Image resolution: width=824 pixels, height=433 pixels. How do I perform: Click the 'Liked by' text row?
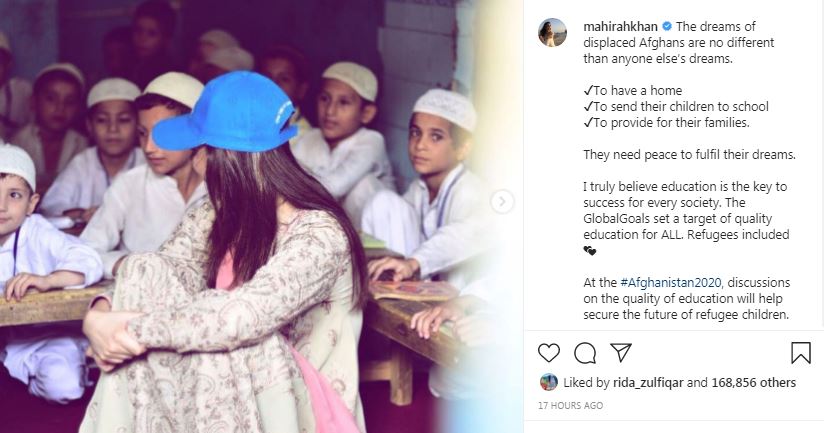click(668, 383)
